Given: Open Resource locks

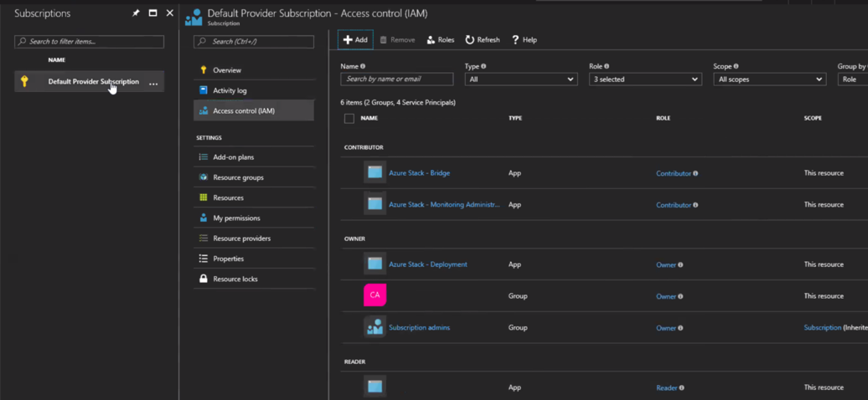Looking at the screenshot, I should 254,279.
